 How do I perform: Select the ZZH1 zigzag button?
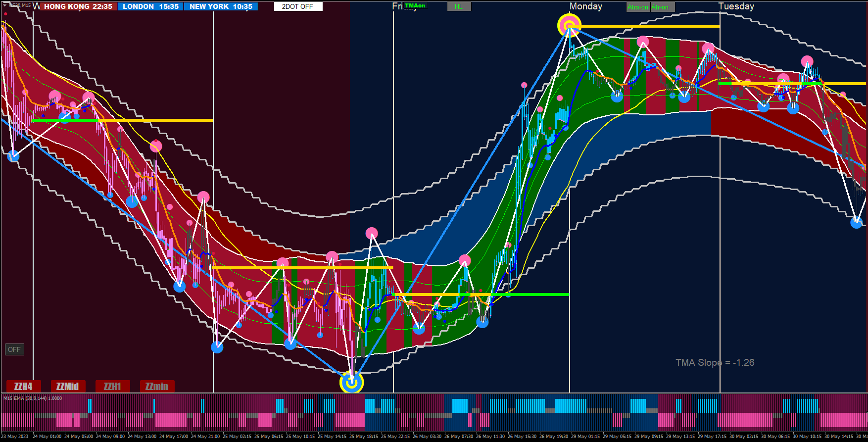(112, 386)
